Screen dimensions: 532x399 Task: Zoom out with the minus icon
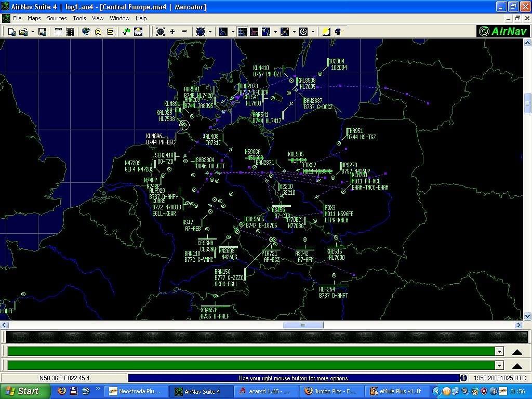[184, 32]
